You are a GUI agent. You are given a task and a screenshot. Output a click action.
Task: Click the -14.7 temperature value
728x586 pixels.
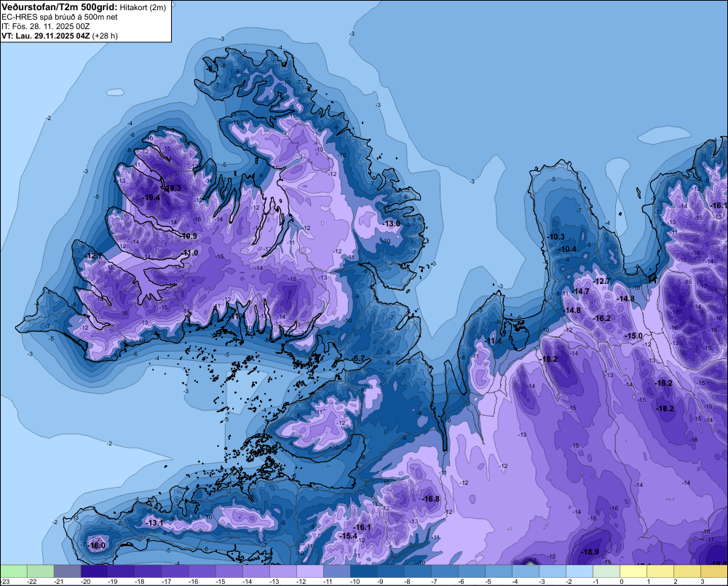click(x=581, y=292)
